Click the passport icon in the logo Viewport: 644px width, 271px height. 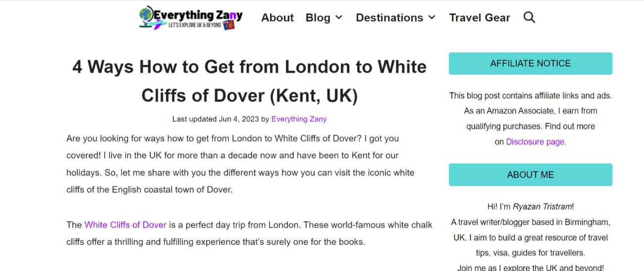(x=229, y=24)
